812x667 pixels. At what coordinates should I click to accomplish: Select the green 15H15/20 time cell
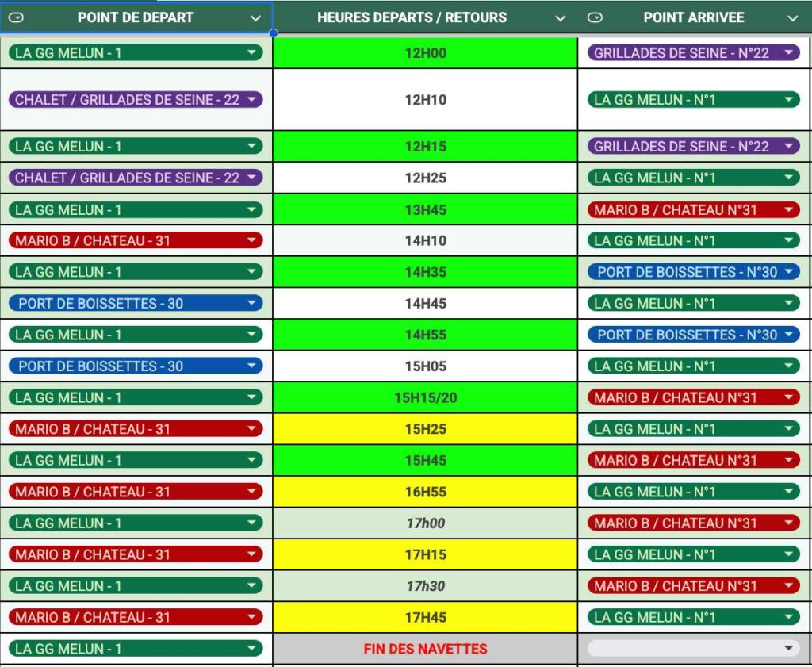[425, 397]
